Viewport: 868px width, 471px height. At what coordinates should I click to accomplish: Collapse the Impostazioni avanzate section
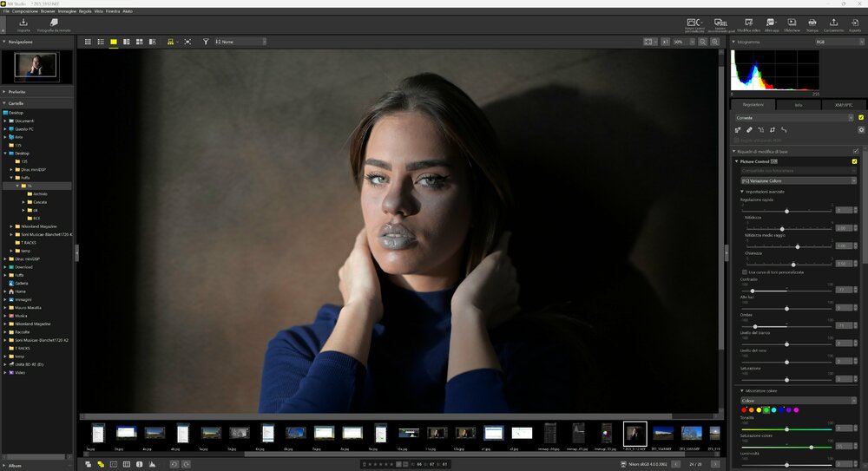click(742, 192)
